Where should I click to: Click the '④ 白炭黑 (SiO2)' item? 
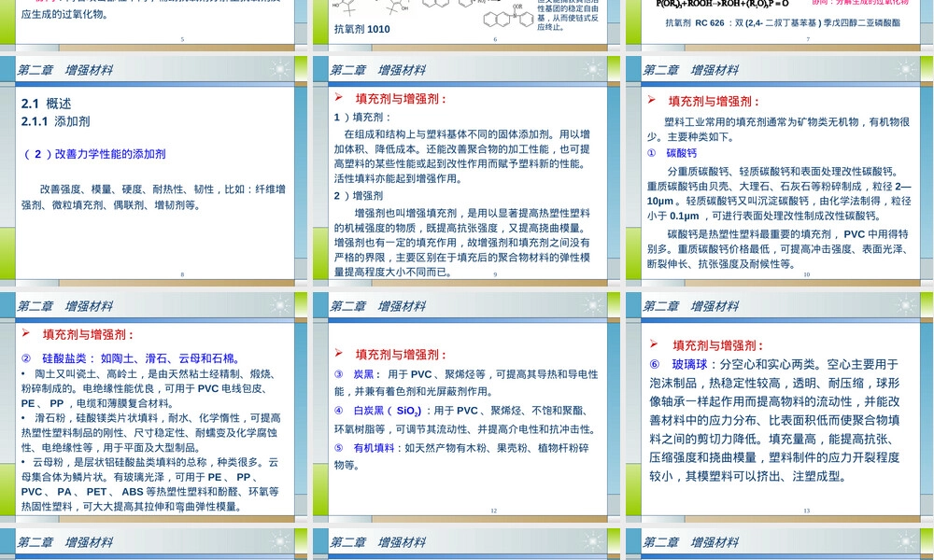[378, 411]
